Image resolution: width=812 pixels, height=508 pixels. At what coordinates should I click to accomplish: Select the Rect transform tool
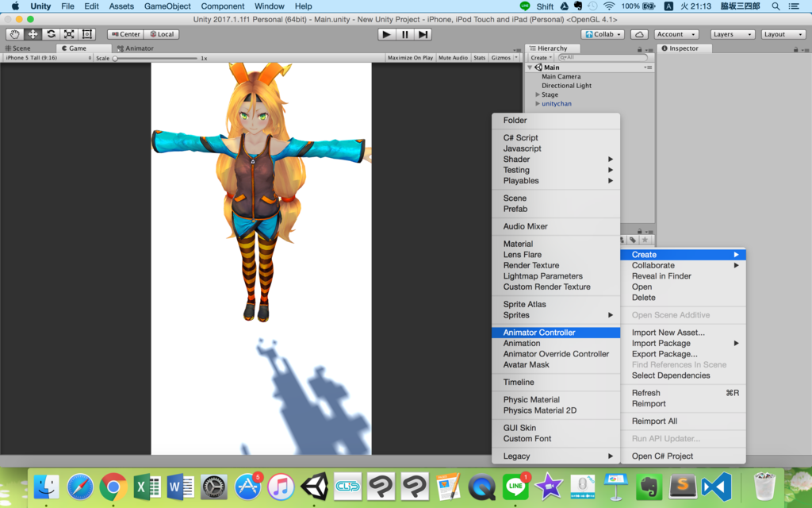coord(87,34)
